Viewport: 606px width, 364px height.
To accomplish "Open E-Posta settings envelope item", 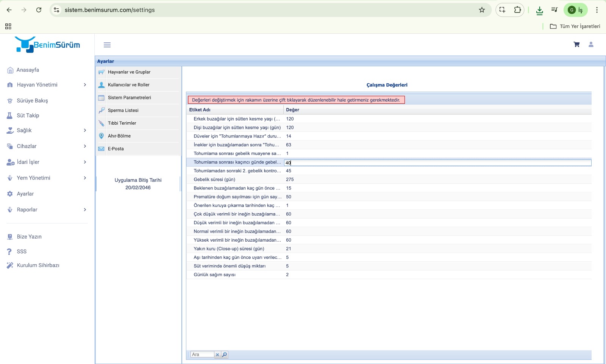I will pos(116,149).
